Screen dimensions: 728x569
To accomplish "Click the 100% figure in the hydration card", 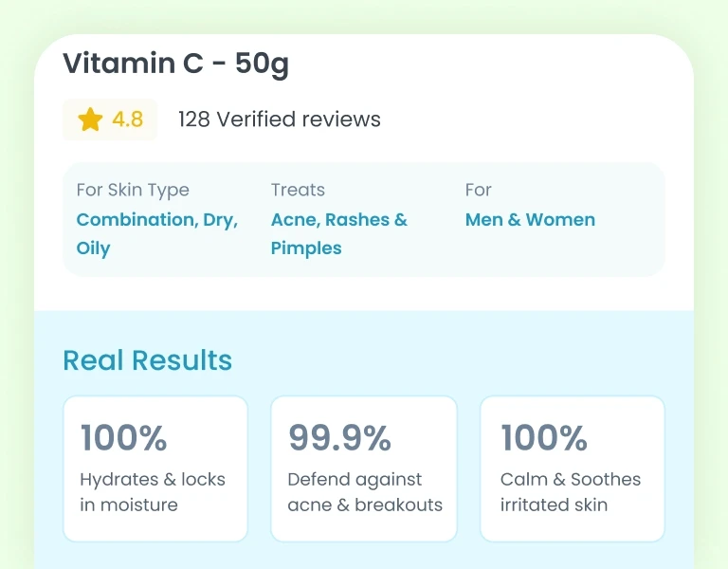I will point(123,438).
